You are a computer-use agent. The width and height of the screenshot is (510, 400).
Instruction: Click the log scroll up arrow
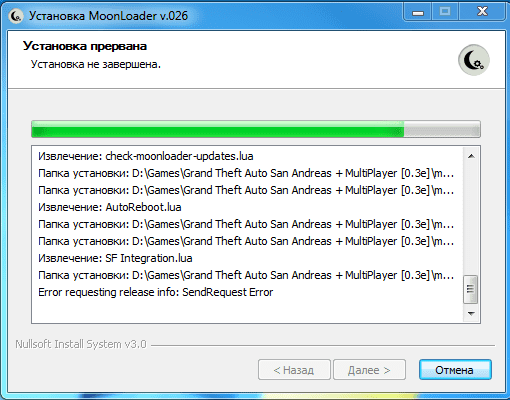(471, 156)
